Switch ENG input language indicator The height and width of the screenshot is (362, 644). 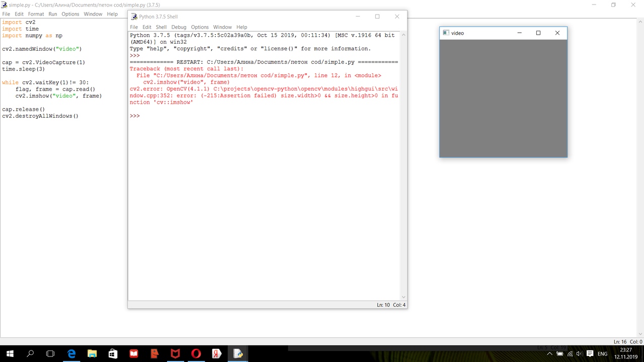(x=602, y=354)
